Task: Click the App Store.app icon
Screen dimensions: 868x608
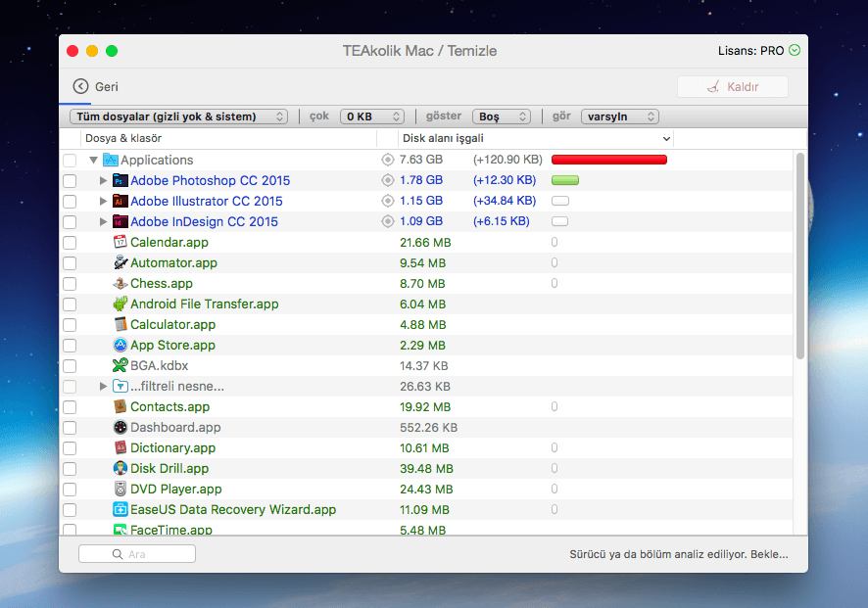Action: point(121,345)
